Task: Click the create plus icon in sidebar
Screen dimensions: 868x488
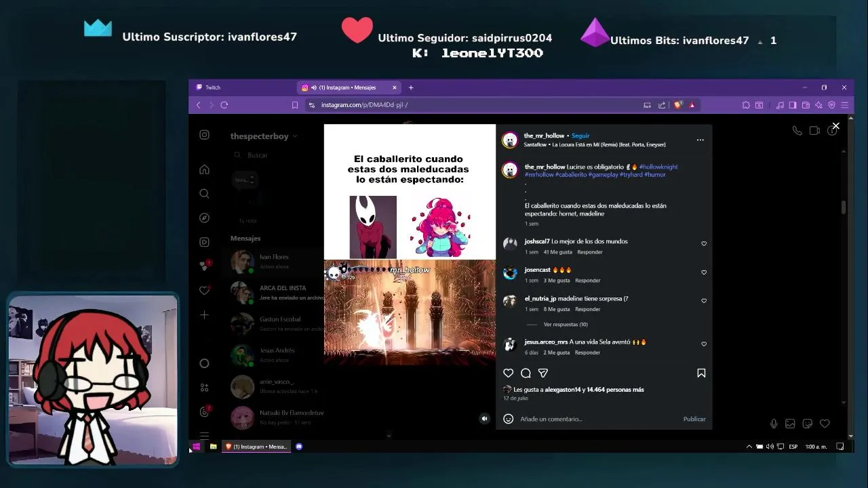Action: pos(204,314)
